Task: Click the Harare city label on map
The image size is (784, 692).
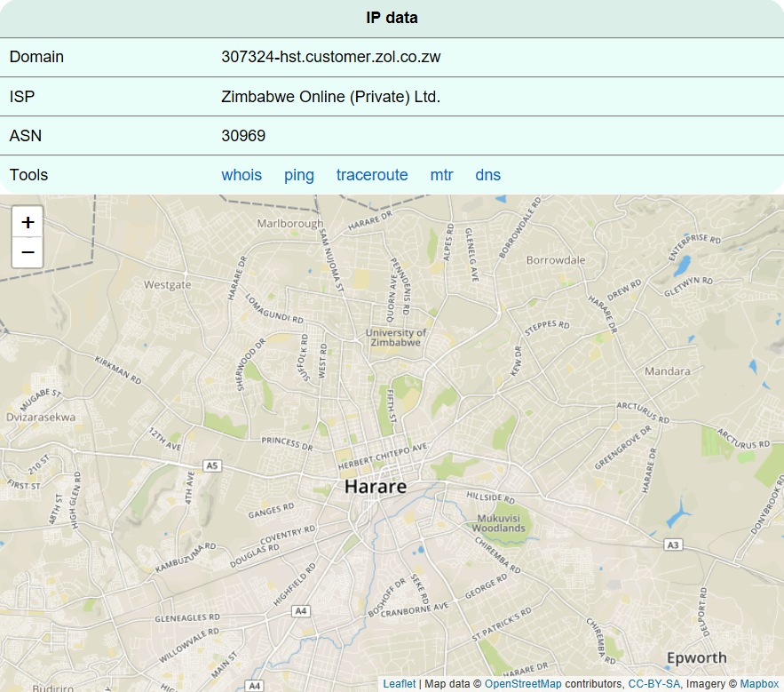Action: tap(376, 486)
